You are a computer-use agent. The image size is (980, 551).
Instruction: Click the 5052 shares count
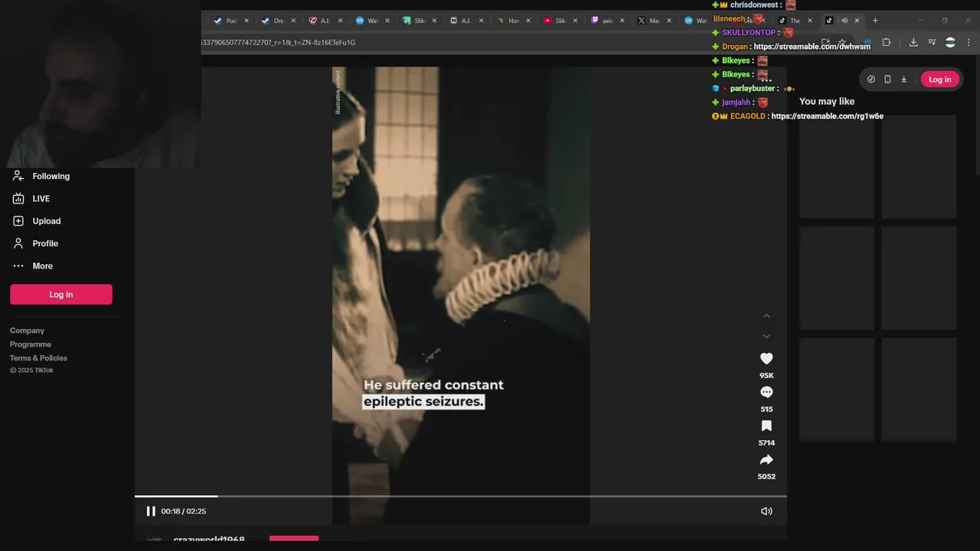click(766, 477)
